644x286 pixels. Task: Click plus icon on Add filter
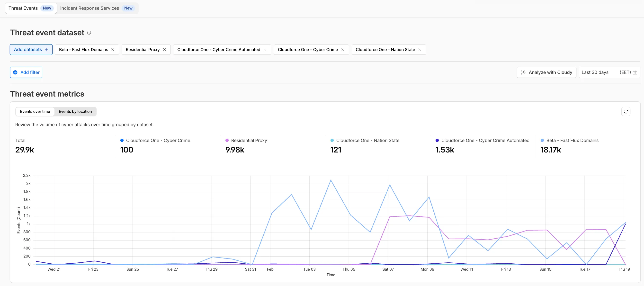point(15,72)
